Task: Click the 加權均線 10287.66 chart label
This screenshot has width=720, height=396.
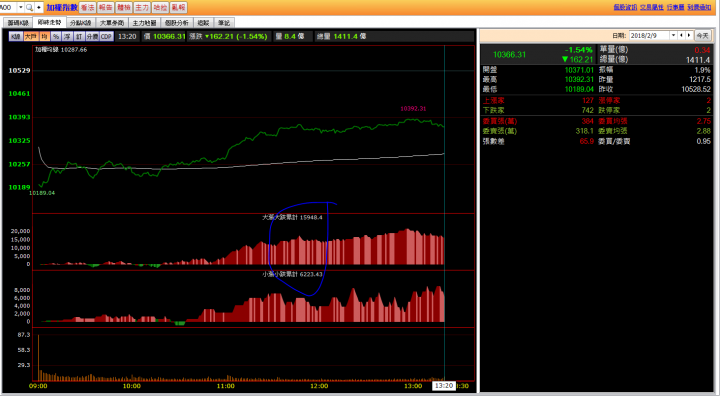Action: point(61,50)
